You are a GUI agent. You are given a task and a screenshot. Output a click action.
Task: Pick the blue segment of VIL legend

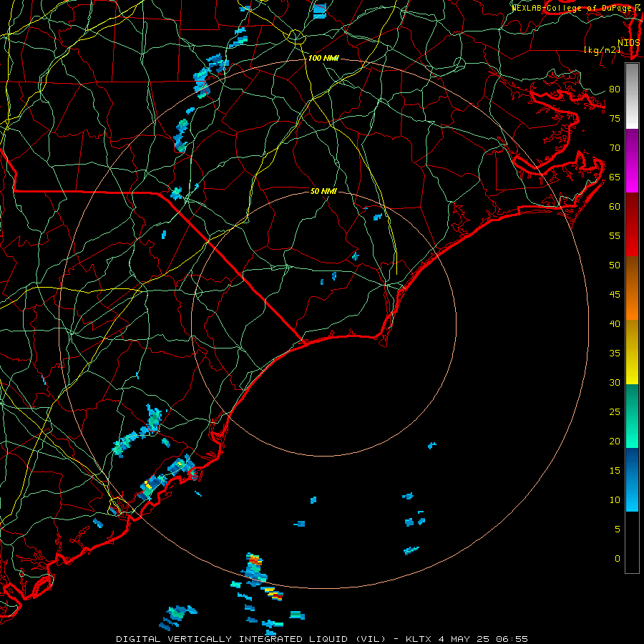(632, 479)
